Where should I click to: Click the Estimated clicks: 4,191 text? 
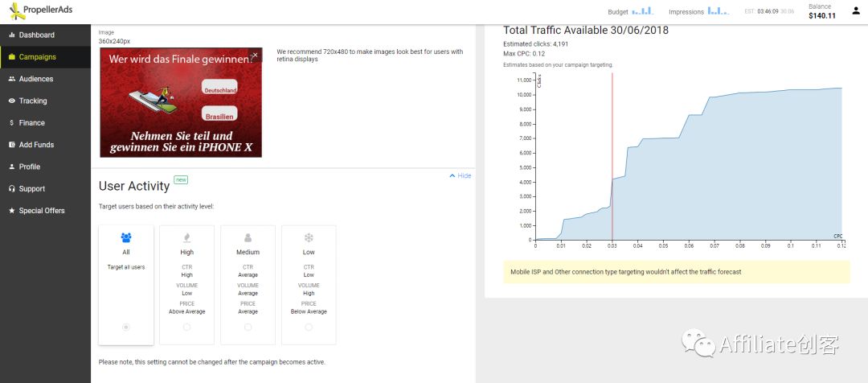tap(536, 43)
